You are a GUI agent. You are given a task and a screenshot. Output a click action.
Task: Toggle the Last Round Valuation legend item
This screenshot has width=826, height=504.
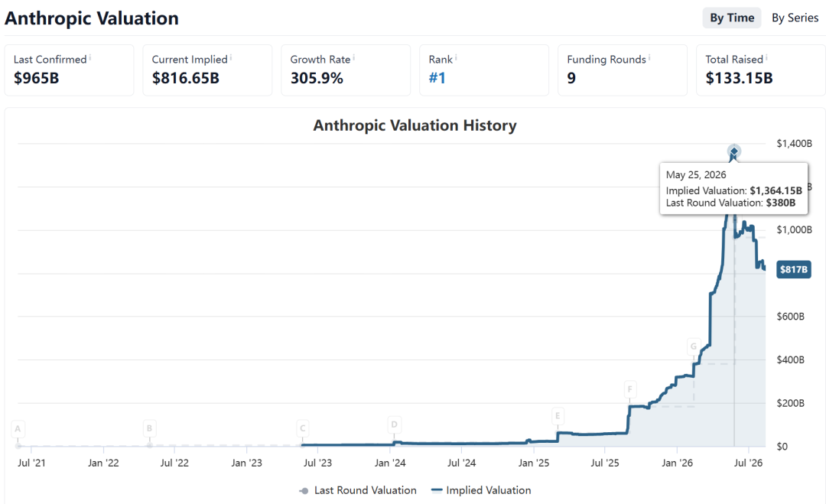point(358,490)
